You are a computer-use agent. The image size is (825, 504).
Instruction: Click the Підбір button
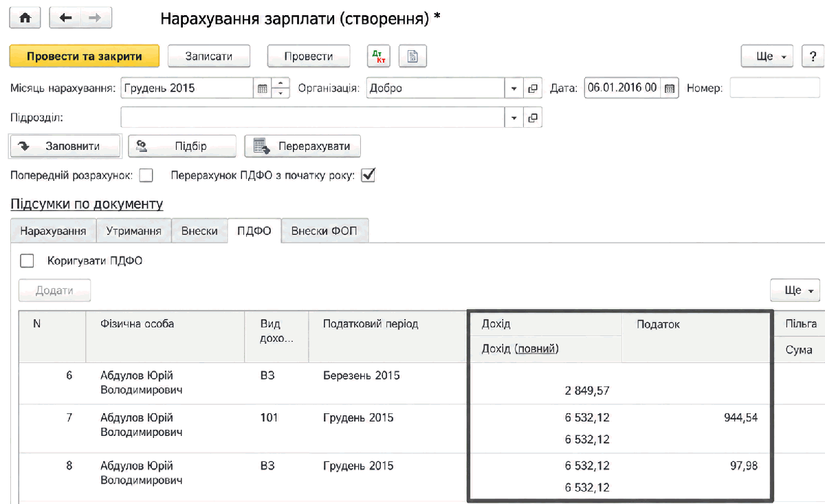pyautogui.click(x=182, y=146)
